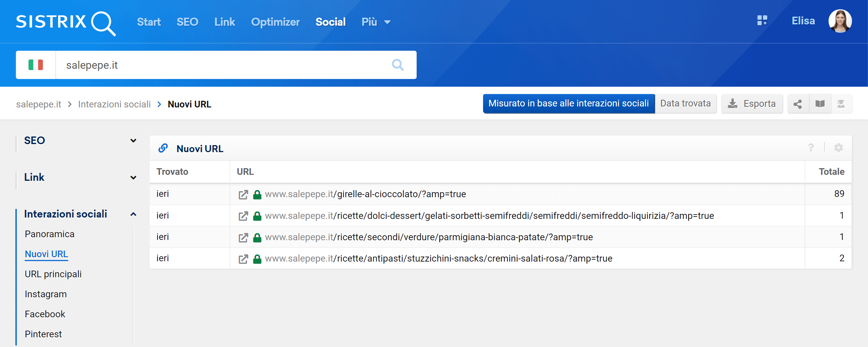Open Instagram in the sidebar
868x347 pixels.
click(45, 294)
